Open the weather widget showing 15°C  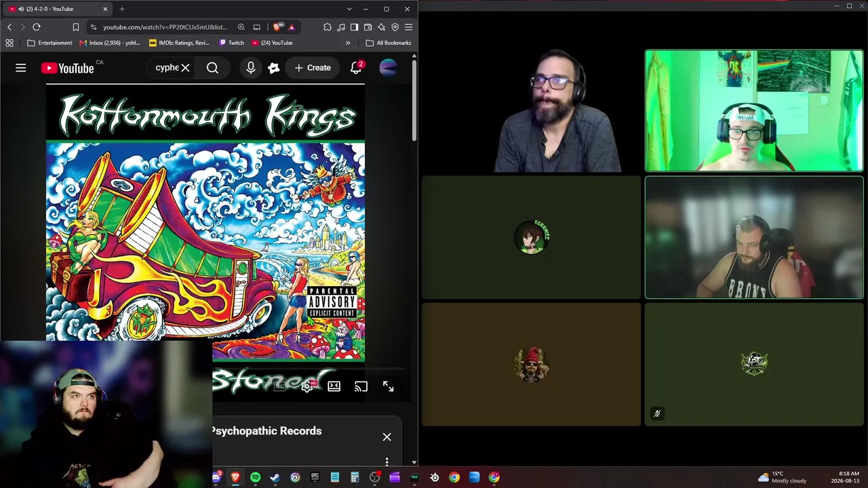[782, 477]
